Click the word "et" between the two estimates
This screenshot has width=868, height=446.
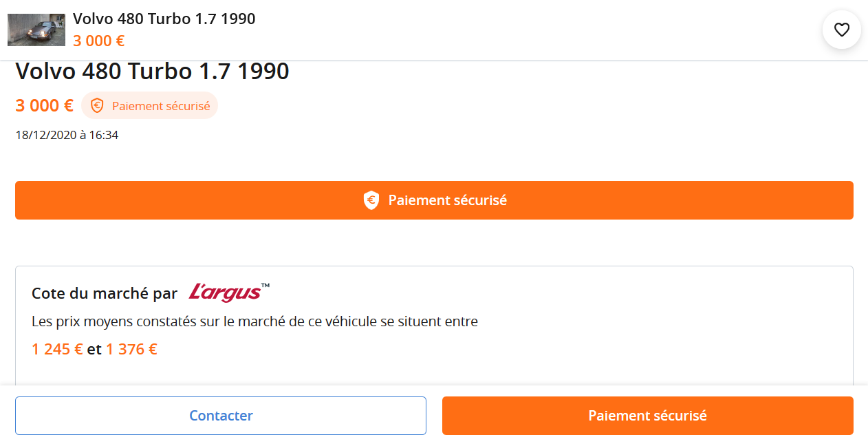94,349
